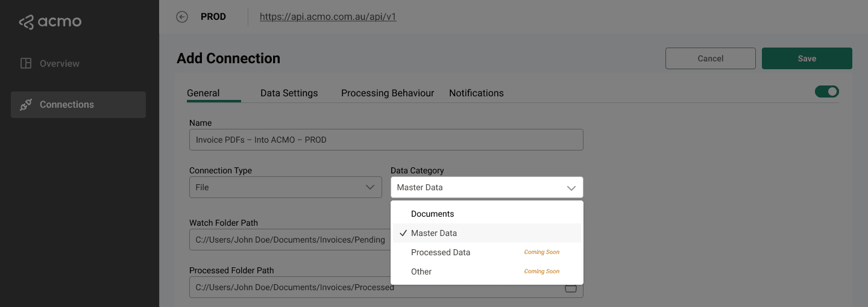Click the Processed Folder Path field

click(386, 287)
